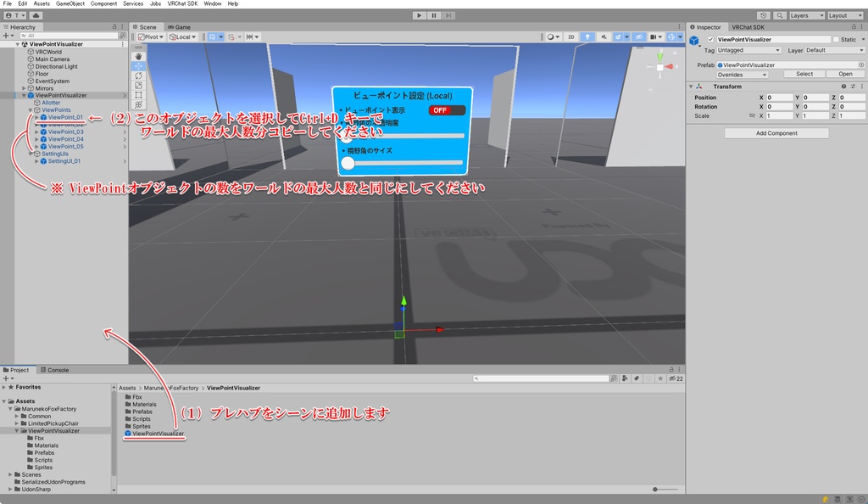Switch to the Game tab
Image resolution: width=868 pixels, height=504 pixels.
180,26
